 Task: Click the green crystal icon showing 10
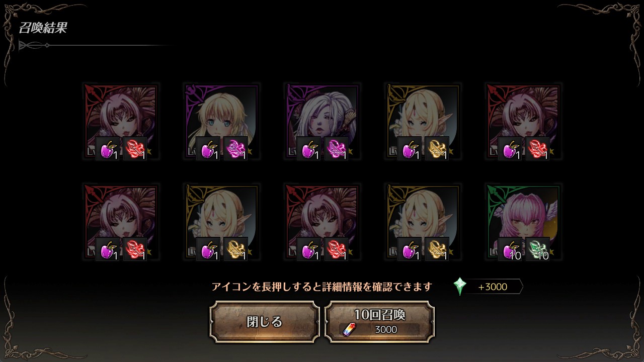[538, 249]
